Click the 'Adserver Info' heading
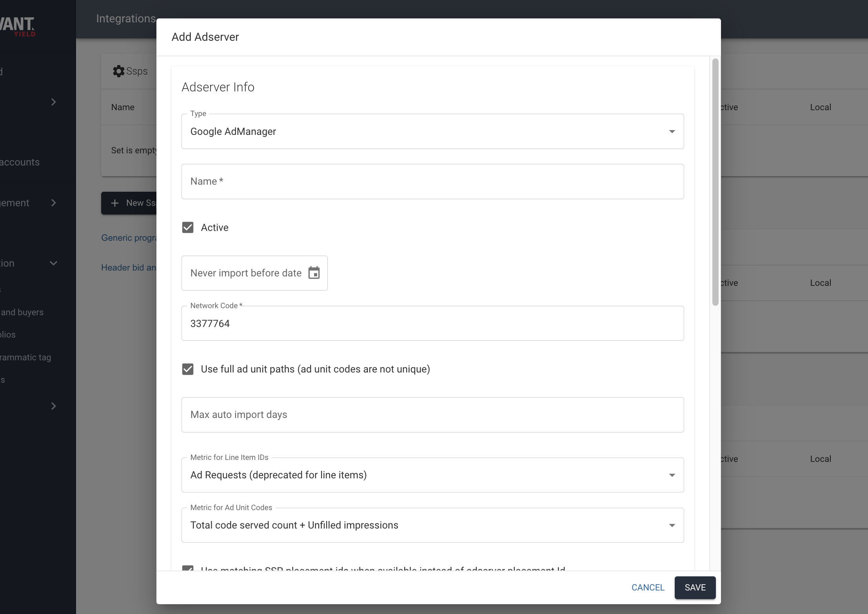This screenshot has width=868, height=614. coord(218,87)
